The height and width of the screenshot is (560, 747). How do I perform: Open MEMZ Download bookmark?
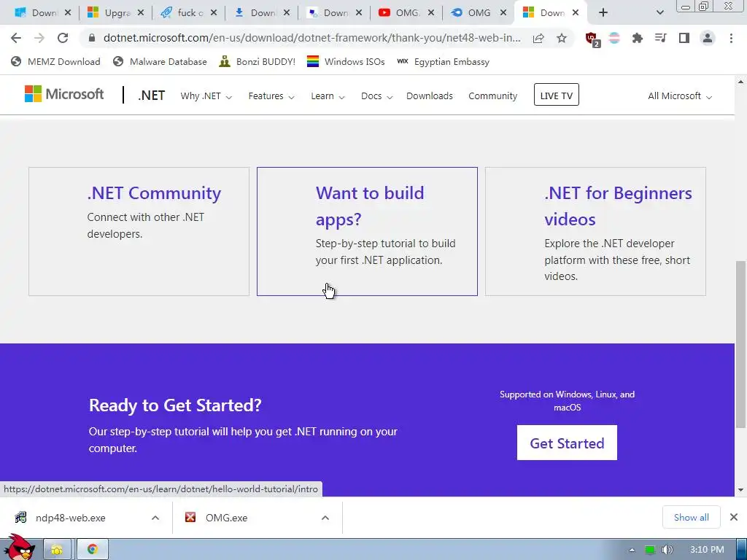55,61
